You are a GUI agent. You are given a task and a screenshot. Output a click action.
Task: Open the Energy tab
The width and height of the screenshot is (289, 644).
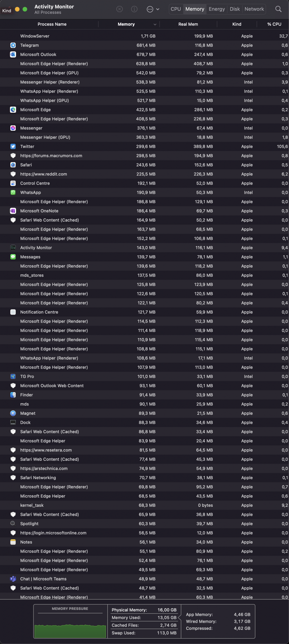217,9
